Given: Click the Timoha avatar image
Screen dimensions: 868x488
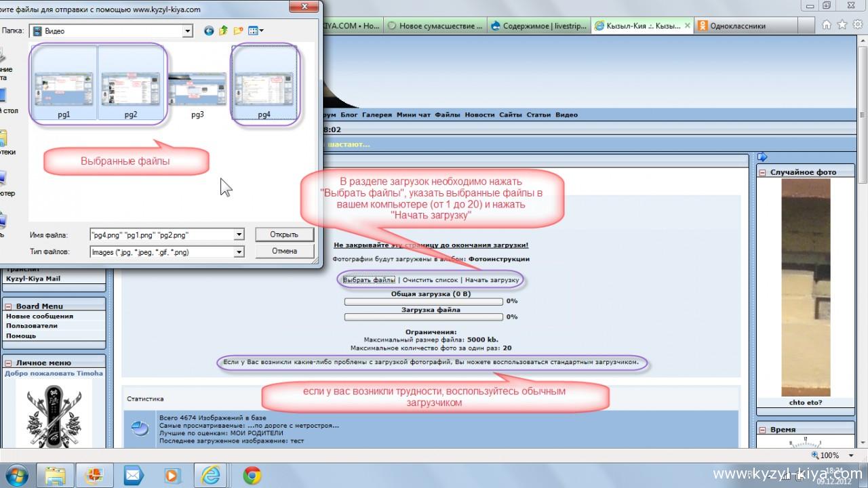Looking at the screenshot, I should [54, 413].
